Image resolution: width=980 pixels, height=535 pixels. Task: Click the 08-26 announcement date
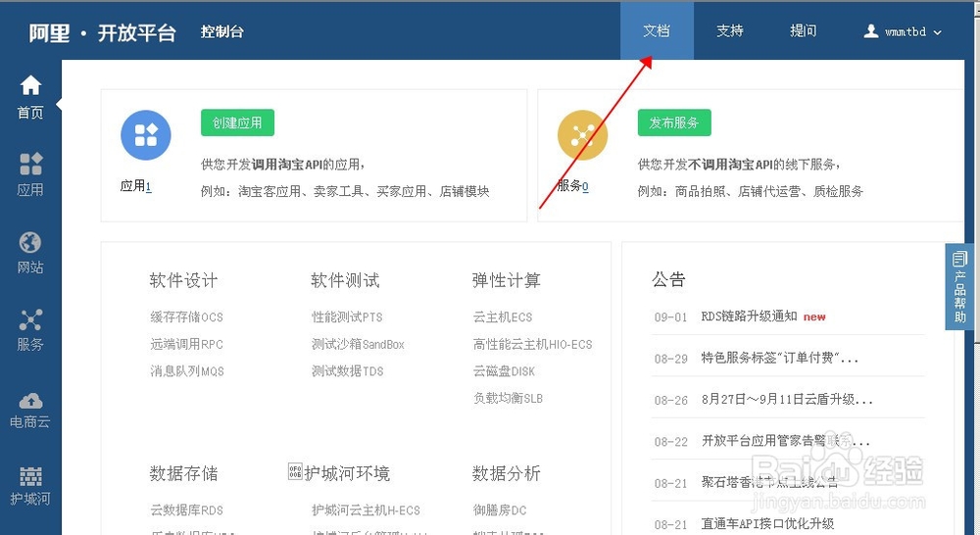pos(670,401)
